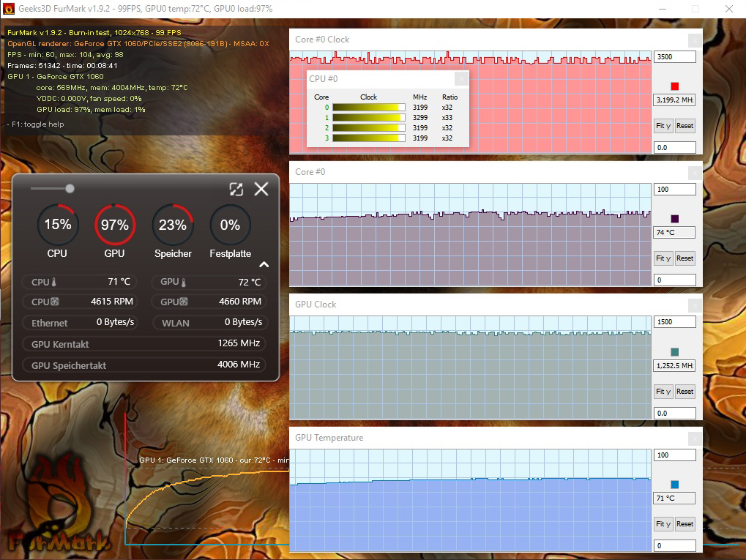Close the CPU #0 popup window
746x560 pixels.
coord(461,79)
